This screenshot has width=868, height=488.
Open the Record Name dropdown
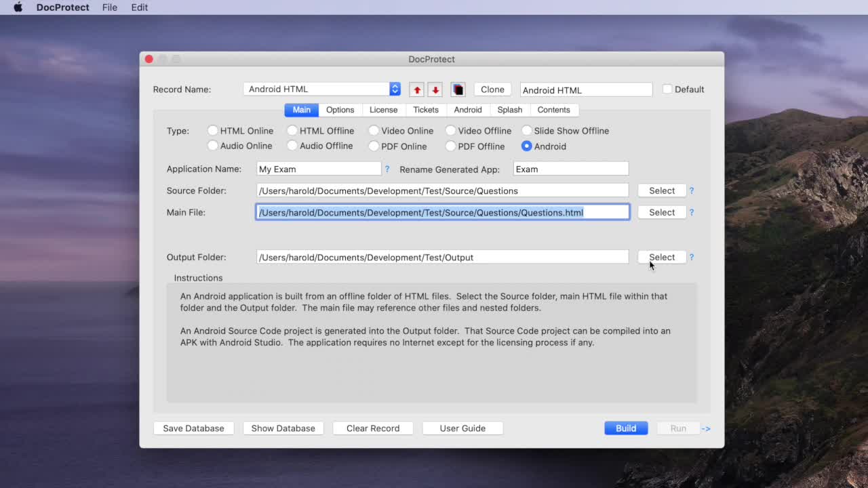pyautogui.click(x=322, y=89)
